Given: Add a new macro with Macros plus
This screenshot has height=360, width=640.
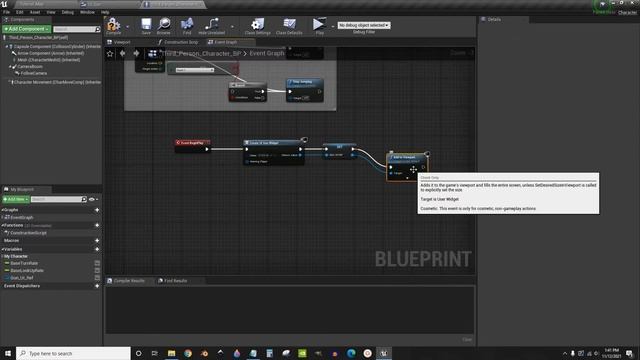Looking at the screenshot, I should pyautogui.click(x=97, y=241).
